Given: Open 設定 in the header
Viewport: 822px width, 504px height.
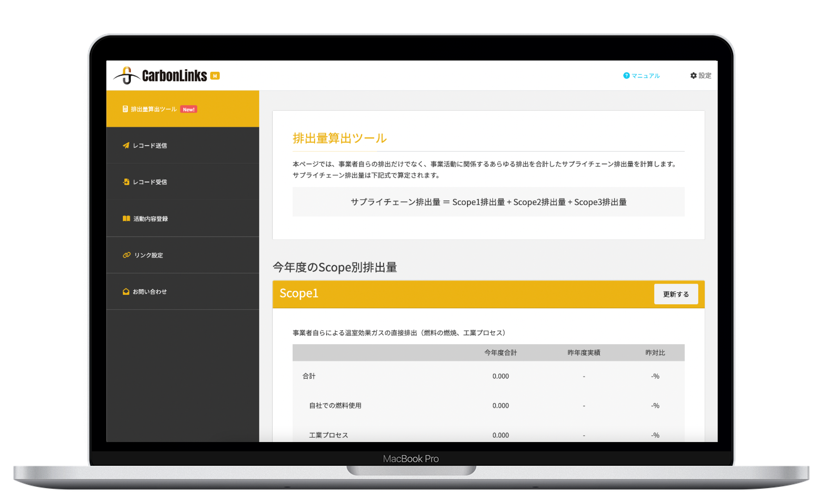Looking at the screenshot, I should tap(705, 76).
